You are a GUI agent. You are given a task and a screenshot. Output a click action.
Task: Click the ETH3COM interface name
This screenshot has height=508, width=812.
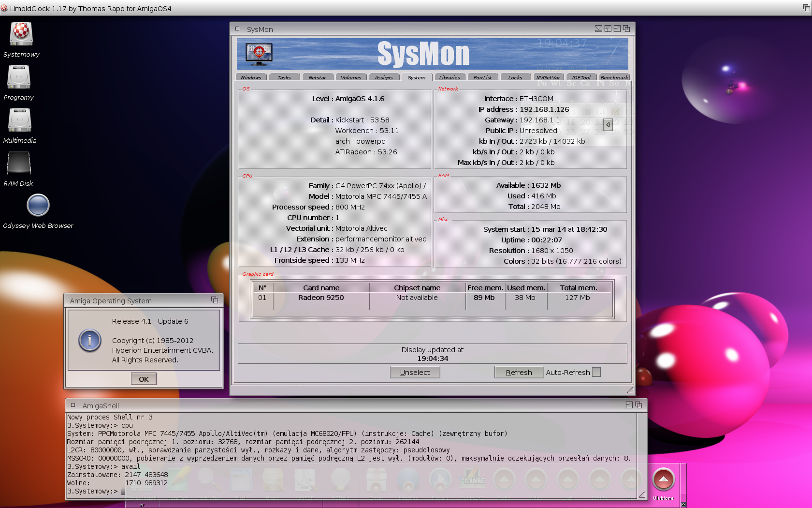(536, 99)
